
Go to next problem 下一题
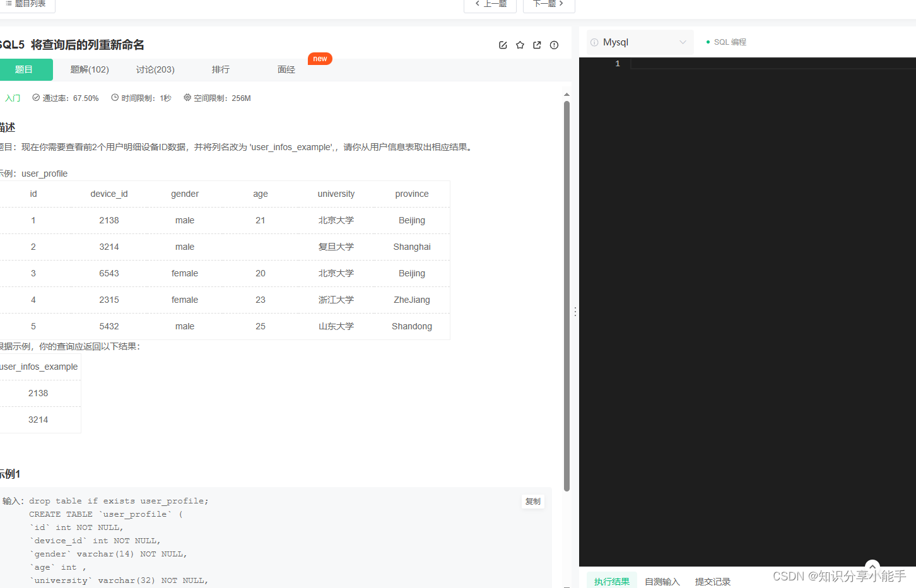click(x=549, y=4)
